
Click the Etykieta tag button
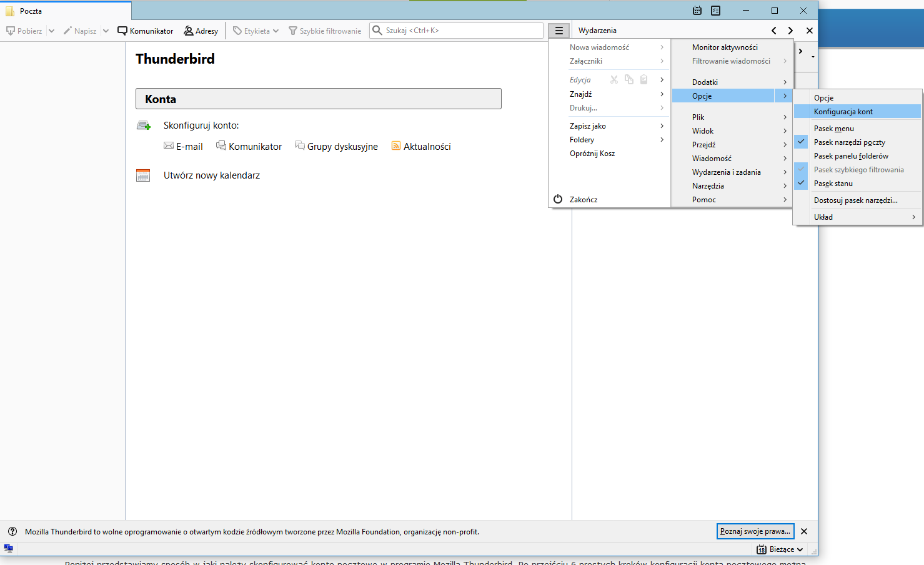point(256,31)
